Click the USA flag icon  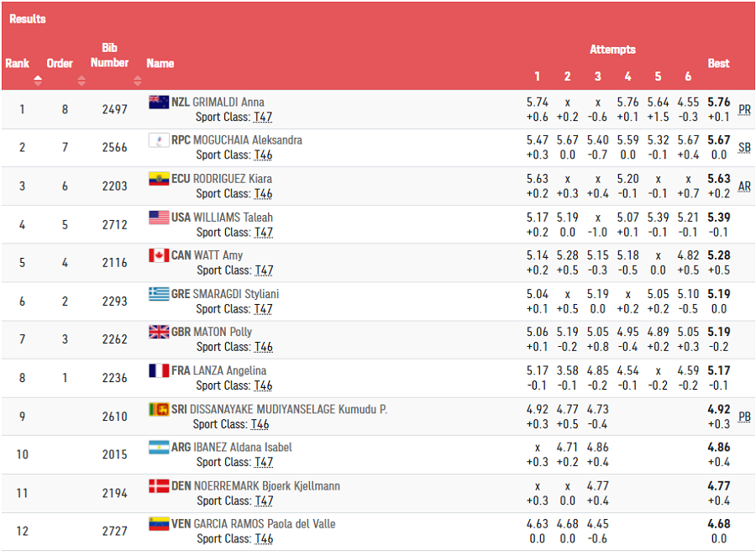click(159, 218)
